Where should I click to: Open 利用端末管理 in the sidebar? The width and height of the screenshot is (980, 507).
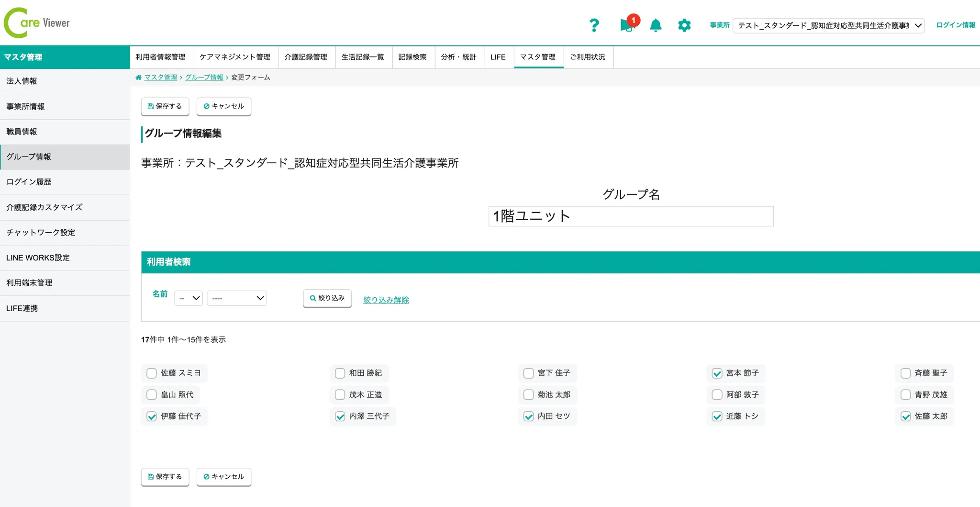[x=65, y=283]
